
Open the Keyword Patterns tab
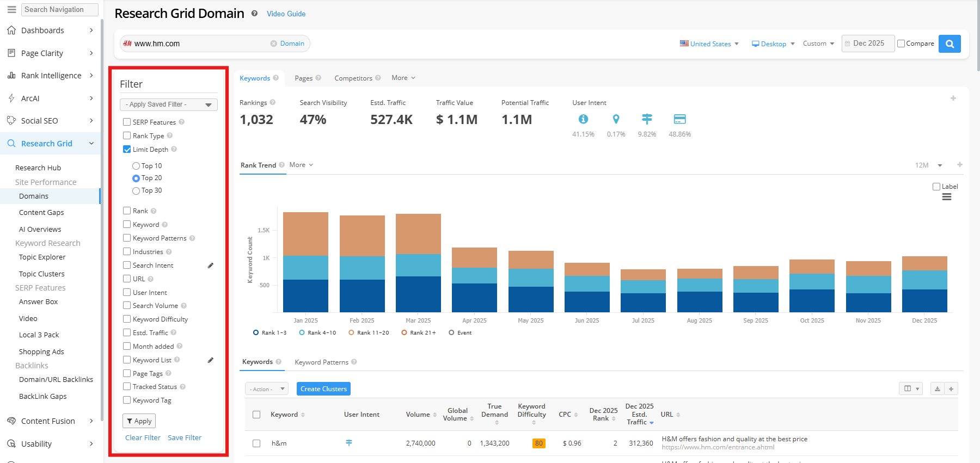[x=321, y=362]
